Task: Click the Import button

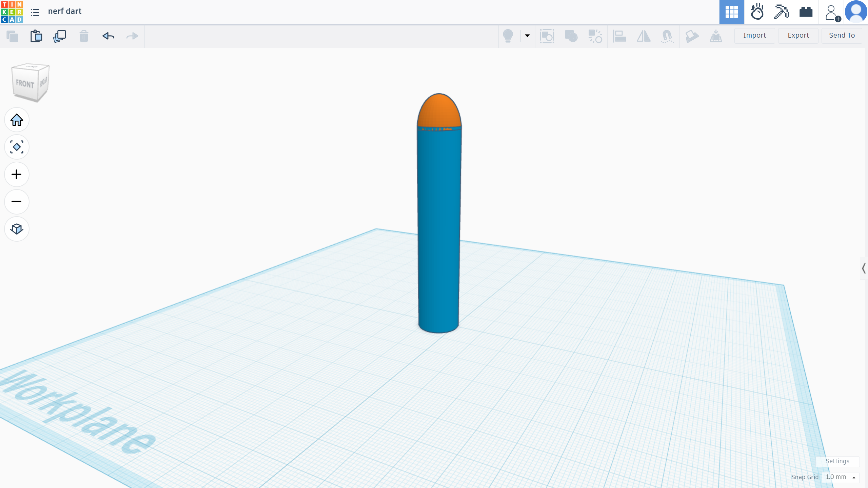Action: 754,36
